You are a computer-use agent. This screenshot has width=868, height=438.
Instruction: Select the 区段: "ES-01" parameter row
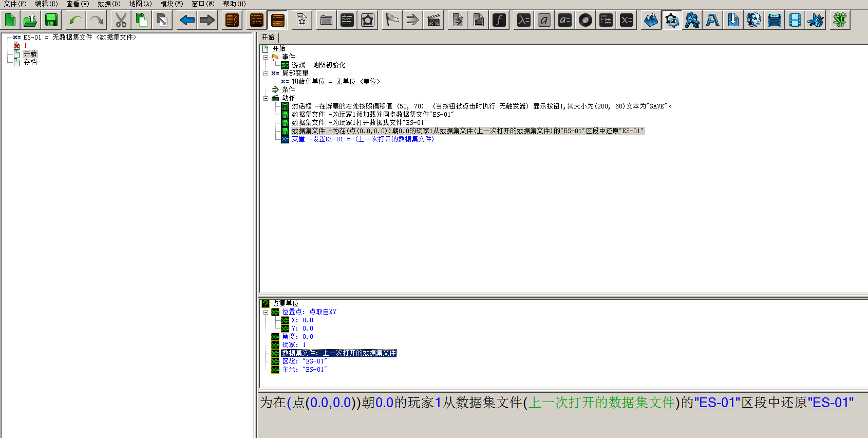point(305,361)
